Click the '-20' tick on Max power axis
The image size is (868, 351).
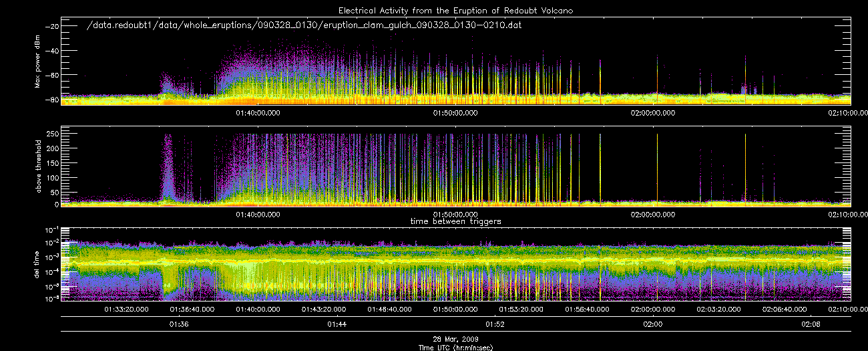52,26
